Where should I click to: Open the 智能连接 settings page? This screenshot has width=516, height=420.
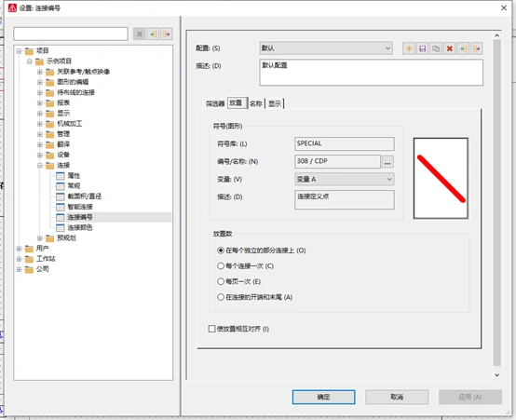[80, 207]
